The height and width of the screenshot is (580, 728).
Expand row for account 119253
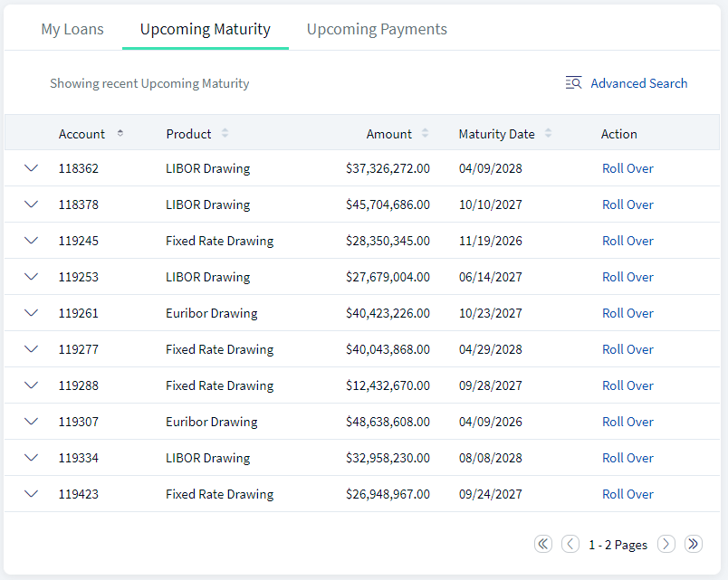click(31, 277)
